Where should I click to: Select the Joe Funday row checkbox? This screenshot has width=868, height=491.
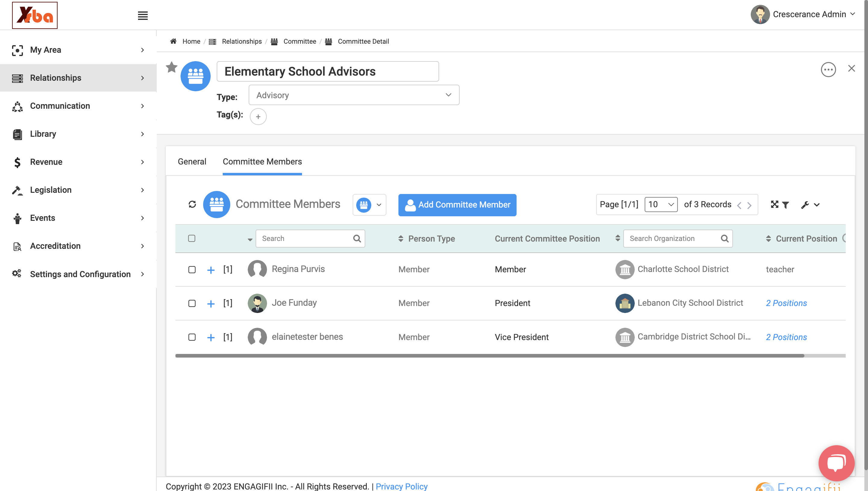tap(192, 303)
